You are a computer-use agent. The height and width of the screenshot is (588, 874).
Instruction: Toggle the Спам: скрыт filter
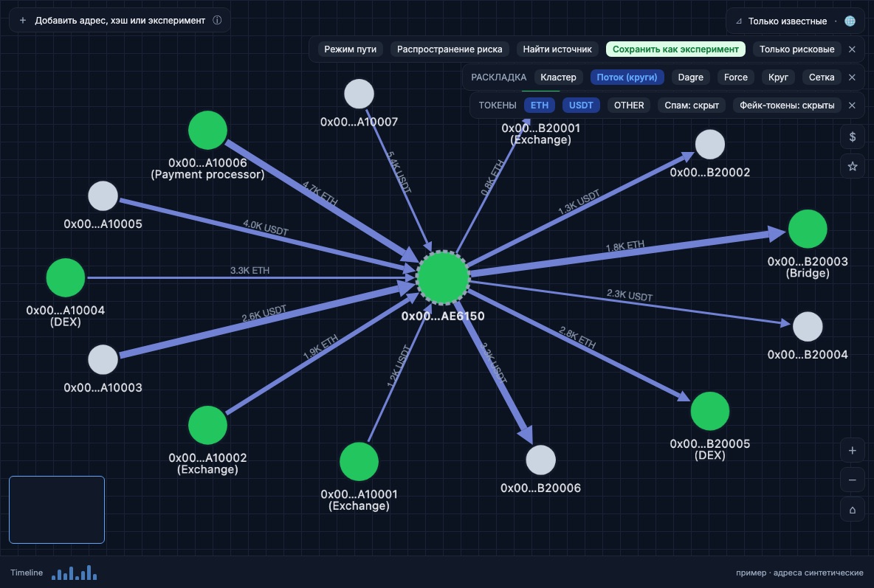coord(691,105)
